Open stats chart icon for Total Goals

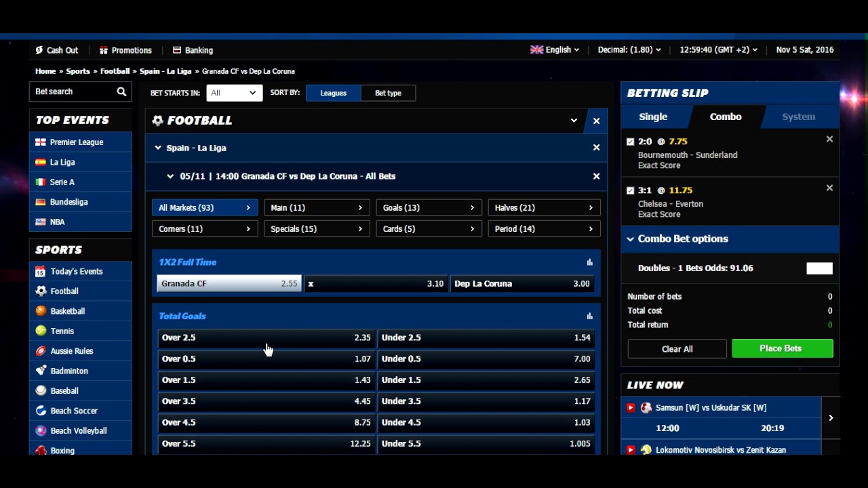589,316
